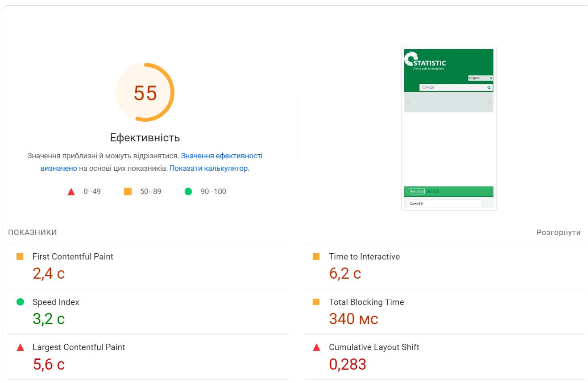588x383 pixels.
Task: Click the Cumulative Layout Shift value 0,283
Action: coord(348,364)
